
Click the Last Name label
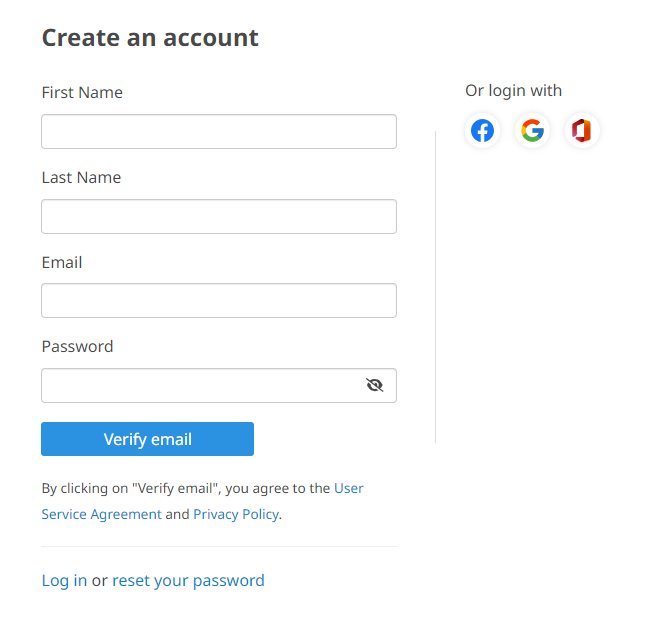point(81,177)
